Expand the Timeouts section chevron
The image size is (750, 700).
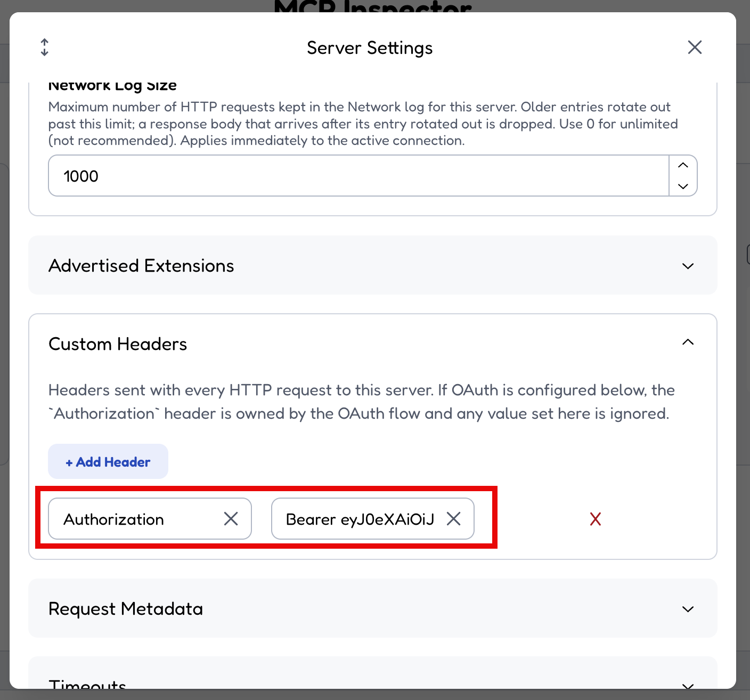pos(688,686)
